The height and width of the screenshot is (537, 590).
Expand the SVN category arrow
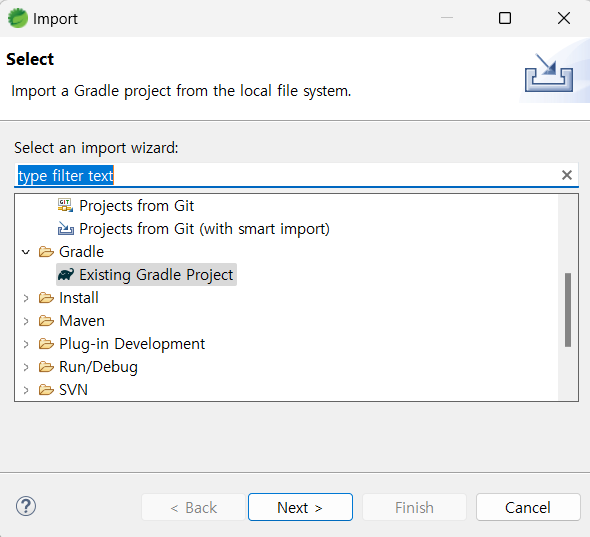(26, 390)
